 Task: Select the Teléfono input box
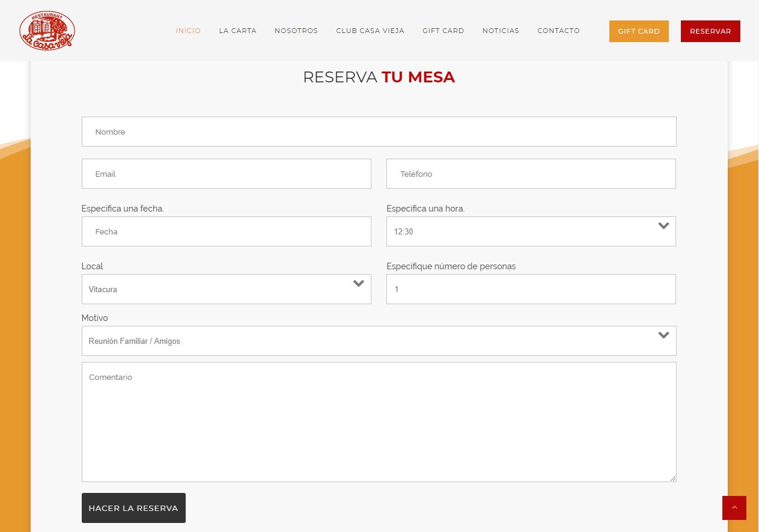point(531,174)
